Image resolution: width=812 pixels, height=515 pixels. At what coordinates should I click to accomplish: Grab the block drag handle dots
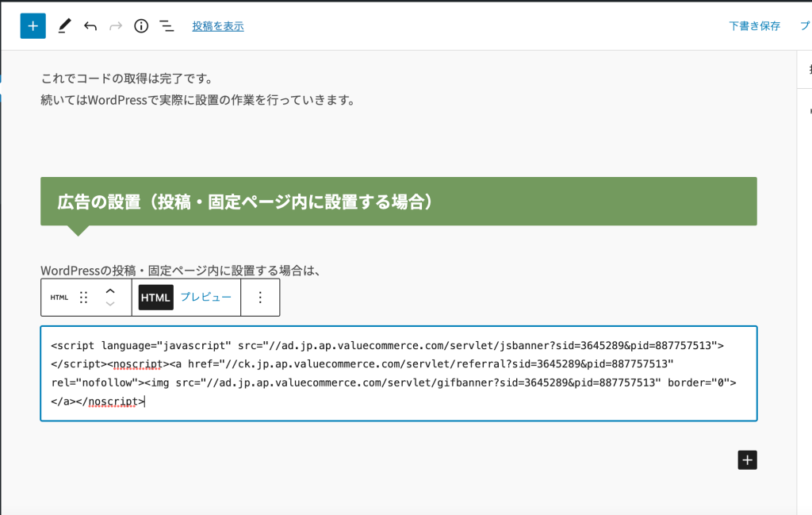83,298
